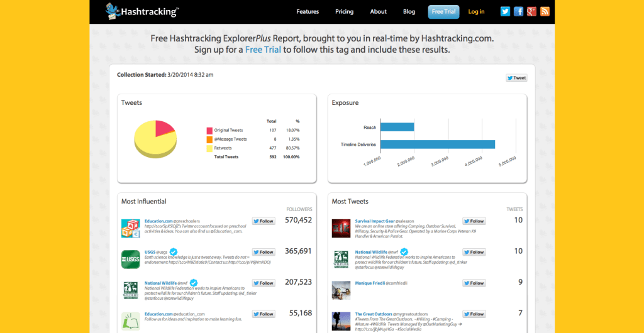Open the RSS feed icon
This screenshot has width=644, height=333.
click(x=545, y=11)
